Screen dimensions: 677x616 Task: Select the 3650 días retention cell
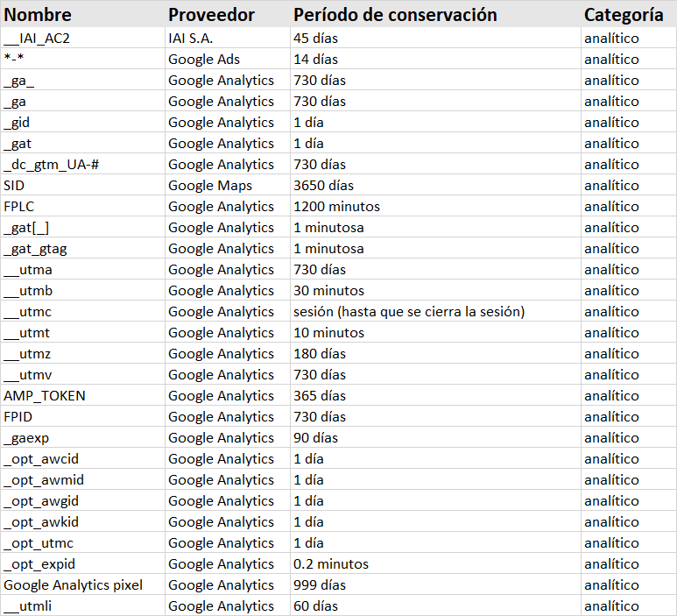(323, 186)
